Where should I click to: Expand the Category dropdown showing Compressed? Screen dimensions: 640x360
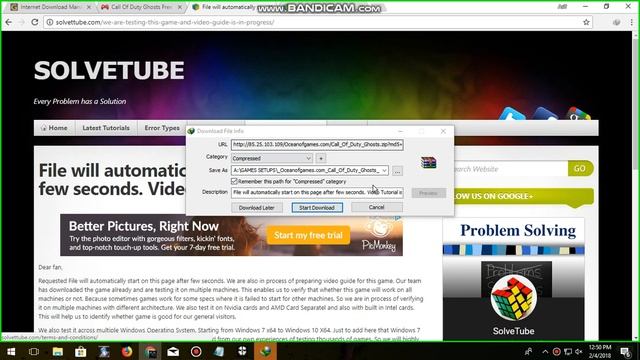(x=308, y=158)
